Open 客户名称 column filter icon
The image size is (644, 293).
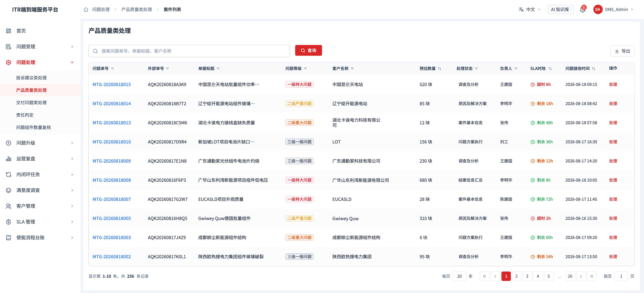[352, 69]
